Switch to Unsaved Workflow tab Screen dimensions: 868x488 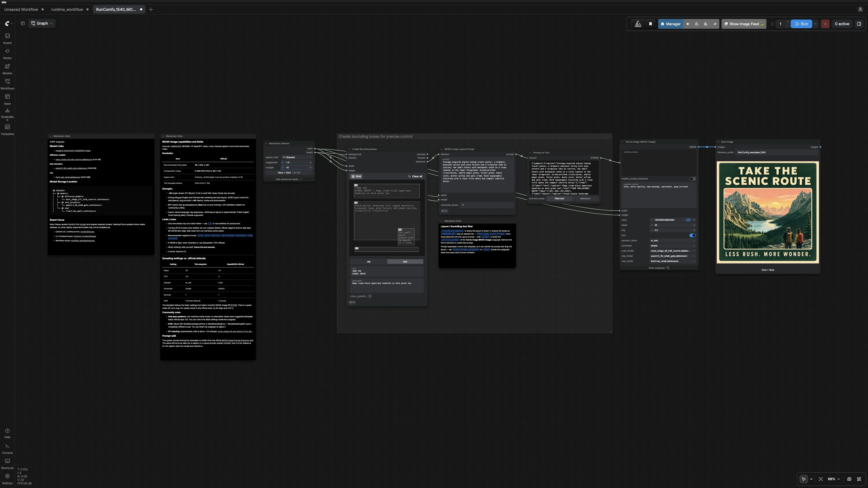click(21, 9)
